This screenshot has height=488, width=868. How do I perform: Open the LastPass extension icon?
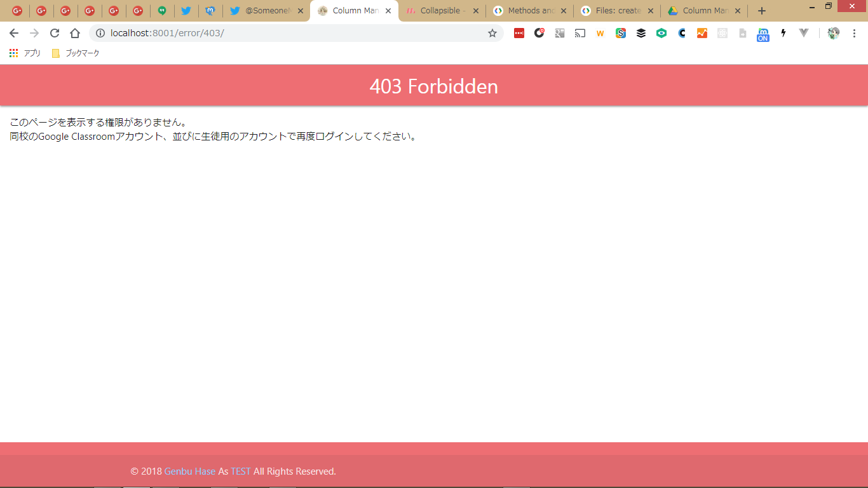[519, 33]
